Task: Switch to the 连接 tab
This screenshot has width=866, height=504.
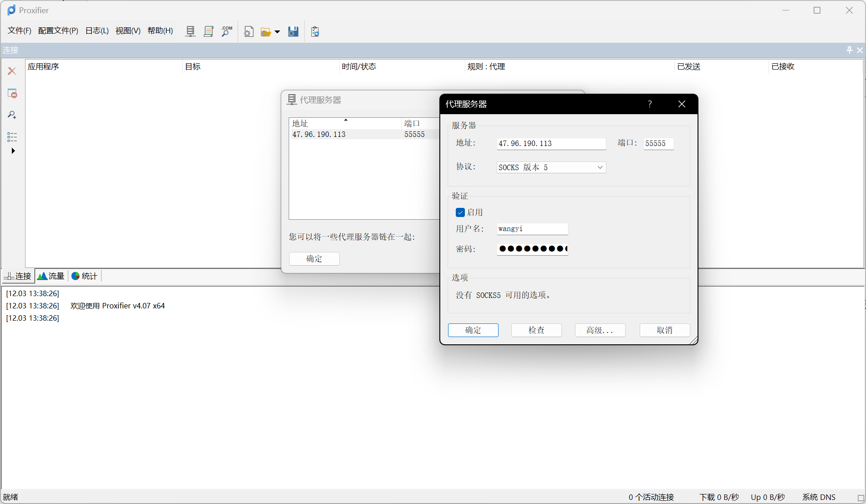Action: pos(18,276)
